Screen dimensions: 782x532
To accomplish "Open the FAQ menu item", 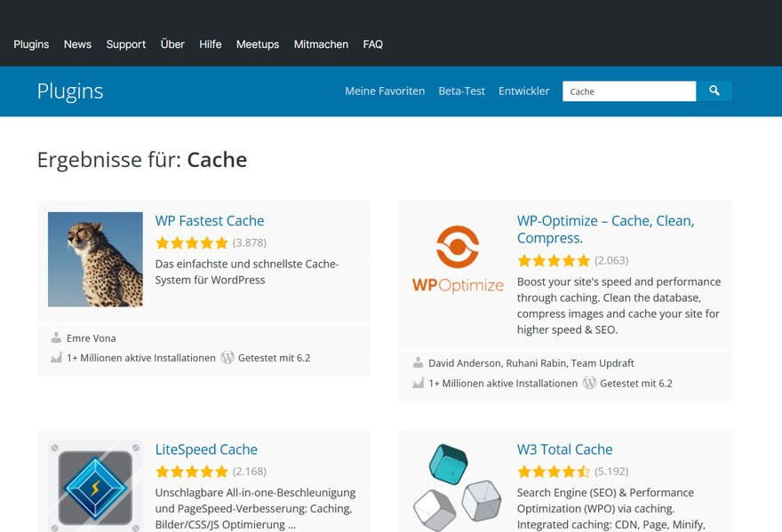I will tap(372, 44).
